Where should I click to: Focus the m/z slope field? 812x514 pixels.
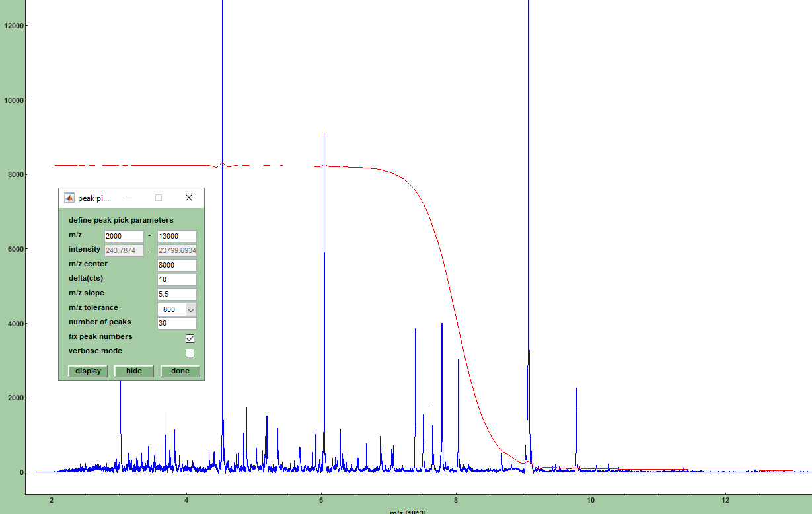pyautogui.click(x=176, y=294)
